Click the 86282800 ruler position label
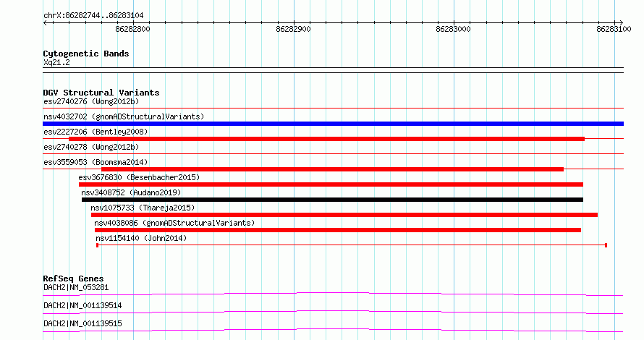Image resolution: width=644 pixels, height=340 pixels. coord(132,29)
